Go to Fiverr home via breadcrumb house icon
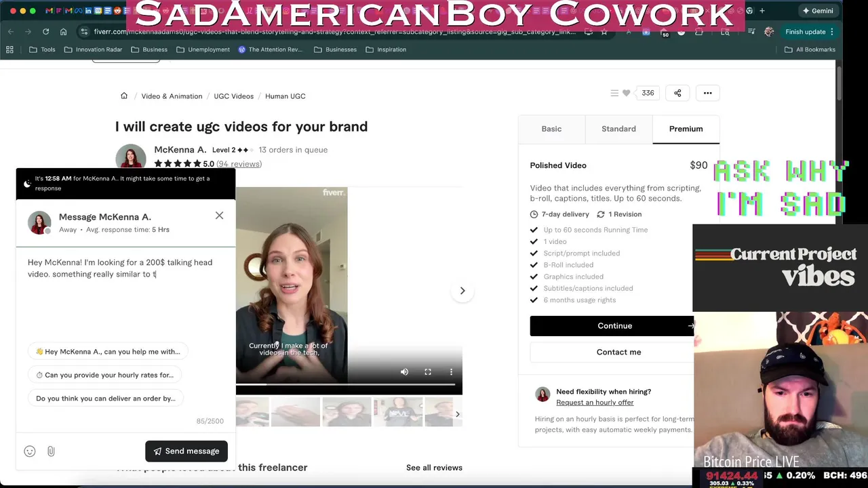This screenshot has height=488, width=868. pos(124,96)
